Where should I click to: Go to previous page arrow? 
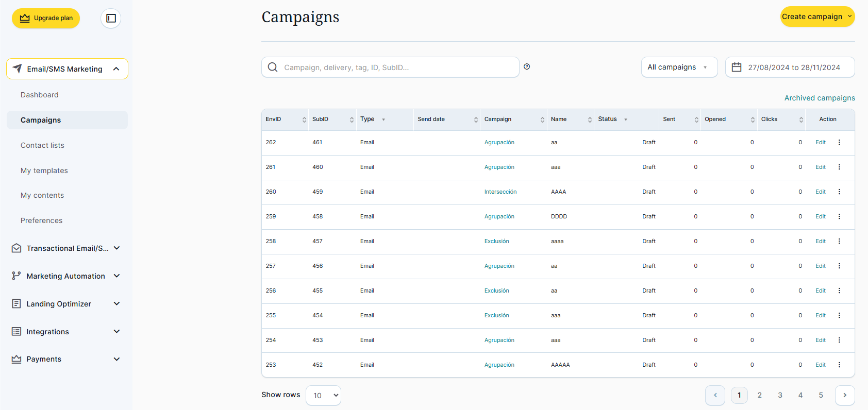point(715,395)
